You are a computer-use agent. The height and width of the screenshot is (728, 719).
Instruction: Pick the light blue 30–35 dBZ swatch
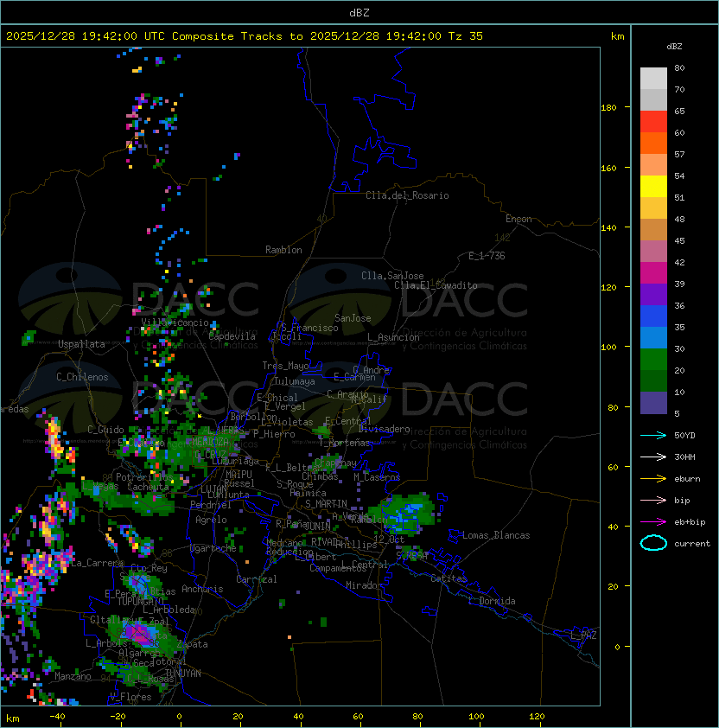[x=653, y=337]
